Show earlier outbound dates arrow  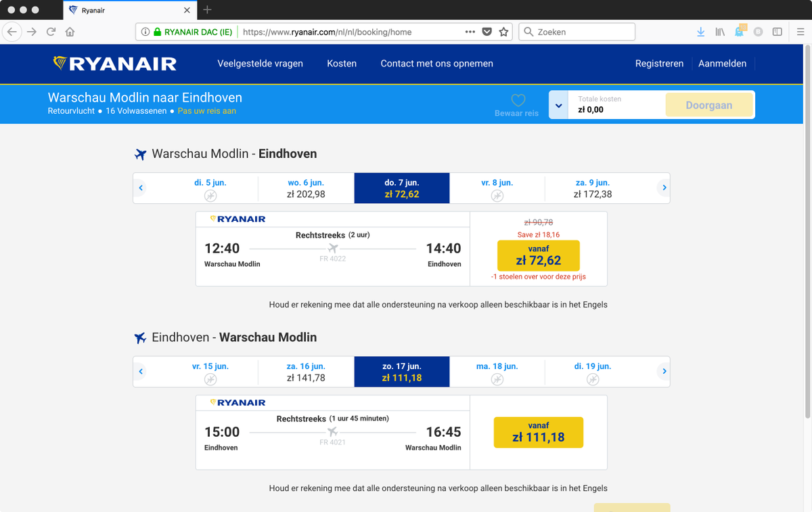pos(141,188)
